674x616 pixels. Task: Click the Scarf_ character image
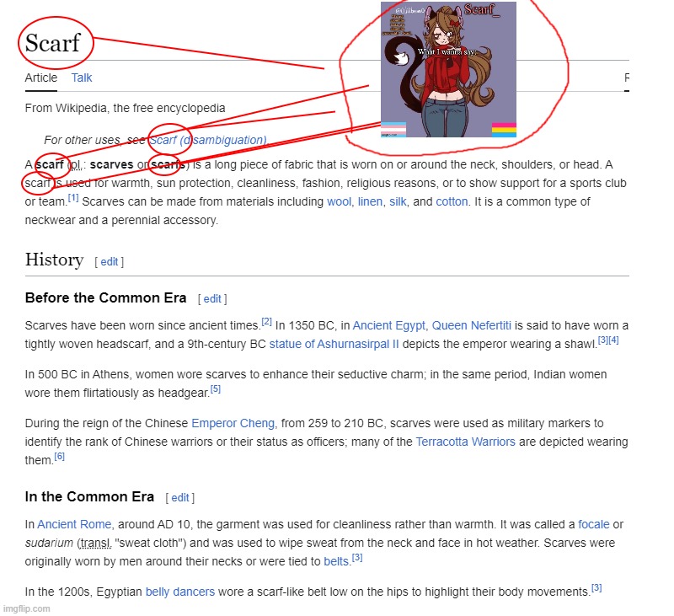[448, 70]
